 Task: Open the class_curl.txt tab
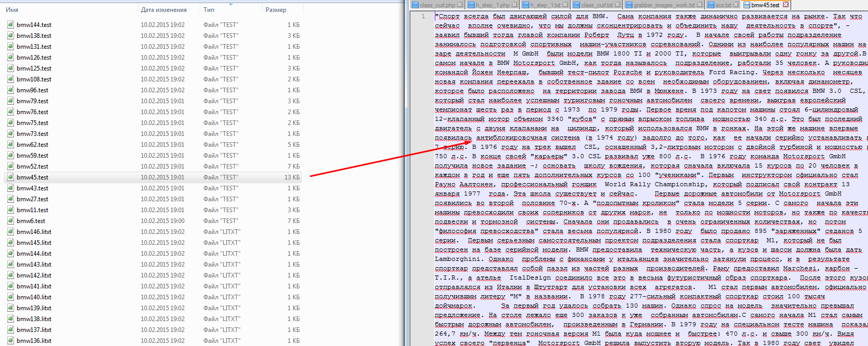click(x=597, y=5)
